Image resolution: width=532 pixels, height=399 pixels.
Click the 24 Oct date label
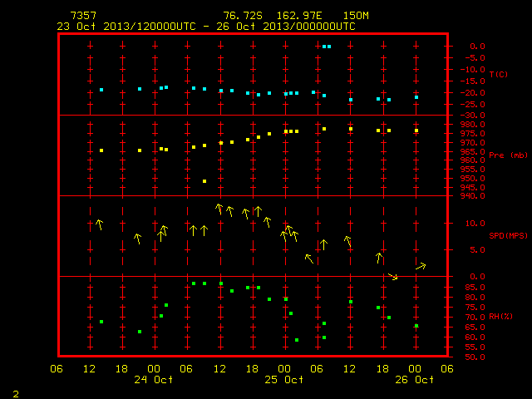(x=153, y=379)
